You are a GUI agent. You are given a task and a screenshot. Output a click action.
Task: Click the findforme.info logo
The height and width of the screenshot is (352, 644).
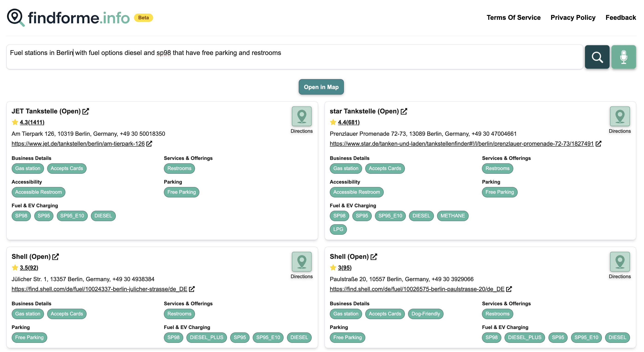pos(68,17)
